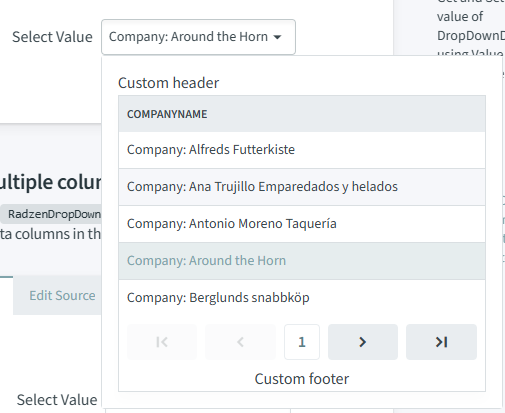Go to previous page of pager
This screenshot has height=413, width=505.
click(x=240, y=342)
